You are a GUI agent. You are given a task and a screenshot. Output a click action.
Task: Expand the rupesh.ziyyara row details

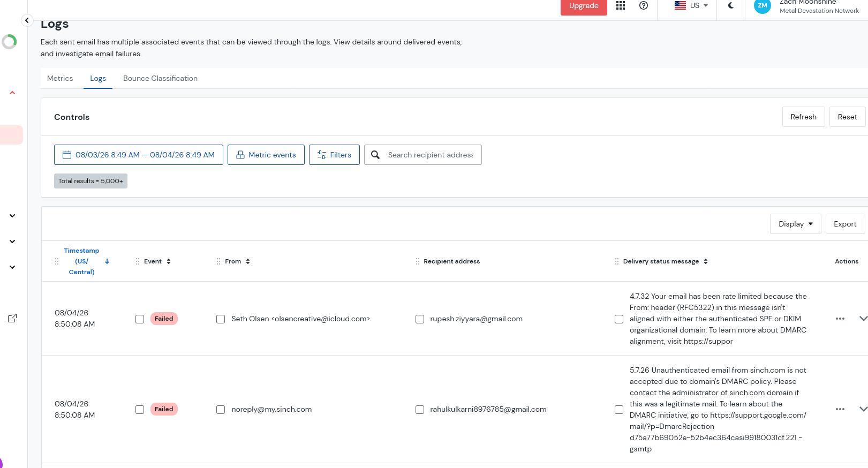[863, 319]
